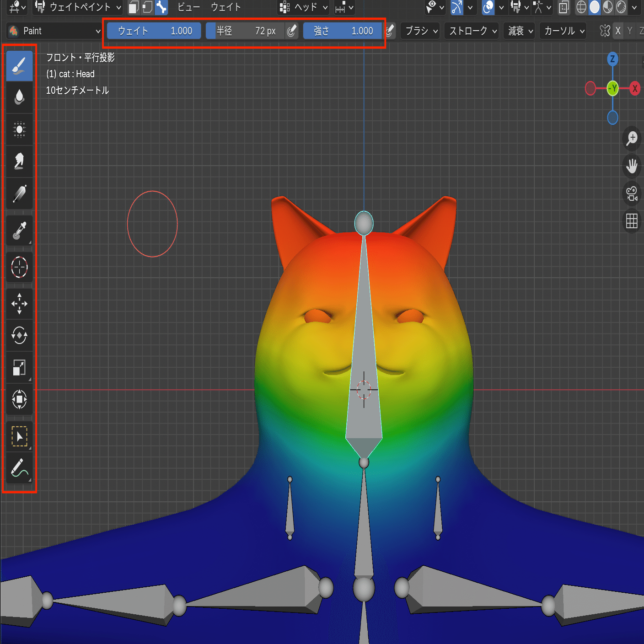
Task: Open the カーソル settings dropdown
Action: (x=564, y=31)
